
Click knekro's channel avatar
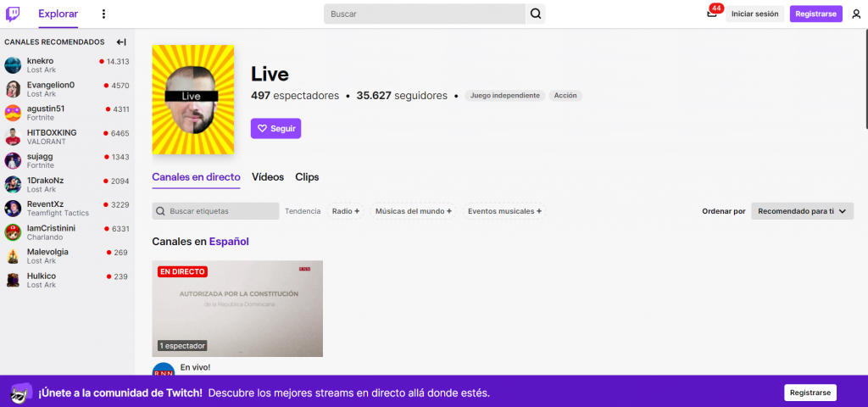coord(13,65)
